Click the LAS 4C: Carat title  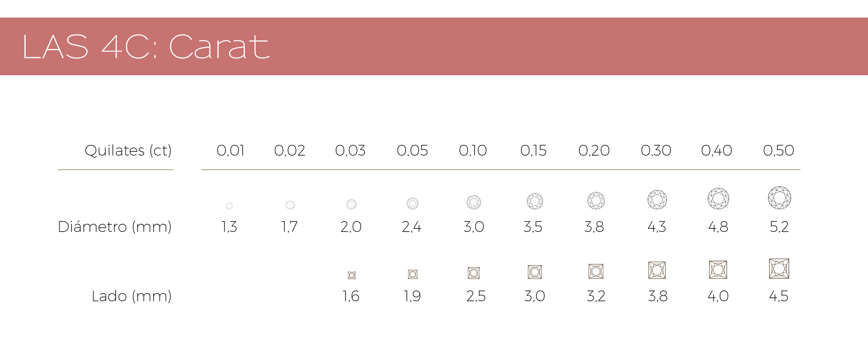145,47
